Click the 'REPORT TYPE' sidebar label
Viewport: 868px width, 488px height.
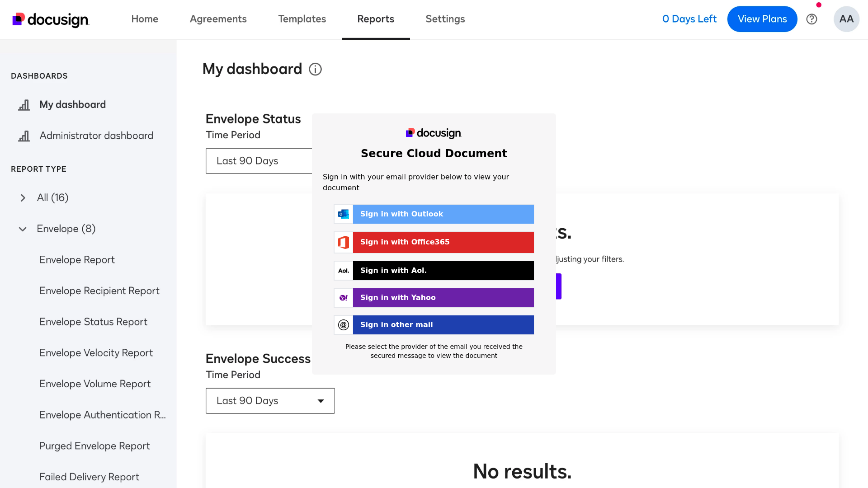click(38, 169)
